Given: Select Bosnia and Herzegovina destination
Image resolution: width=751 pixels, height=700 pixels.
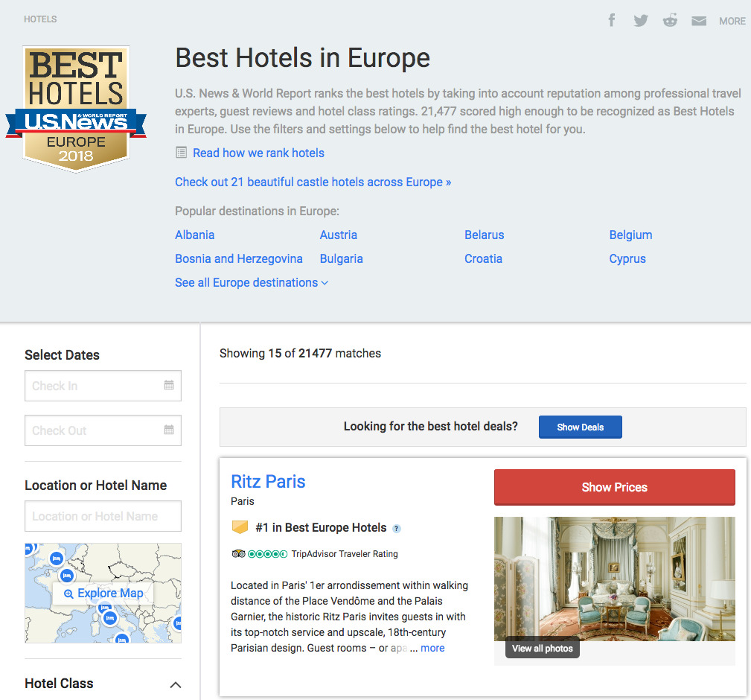Looking at the screenshot, I should 238,258.
